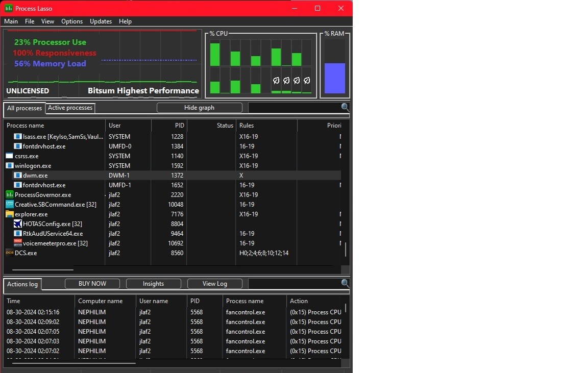Focus the process list search field
This screenshot has width=588, height=373.
pos(295,108)
